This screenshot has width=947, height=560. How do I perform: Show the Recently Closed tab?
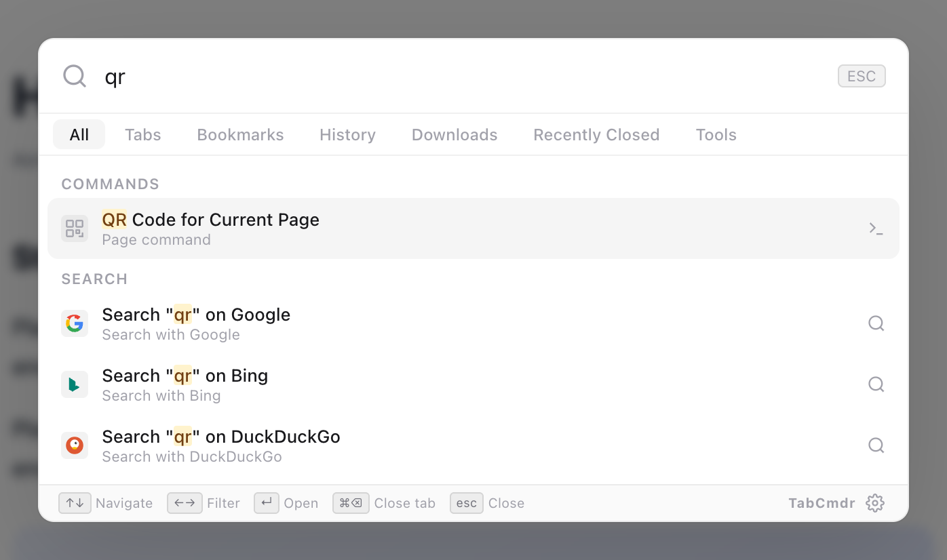pos(596,134)
